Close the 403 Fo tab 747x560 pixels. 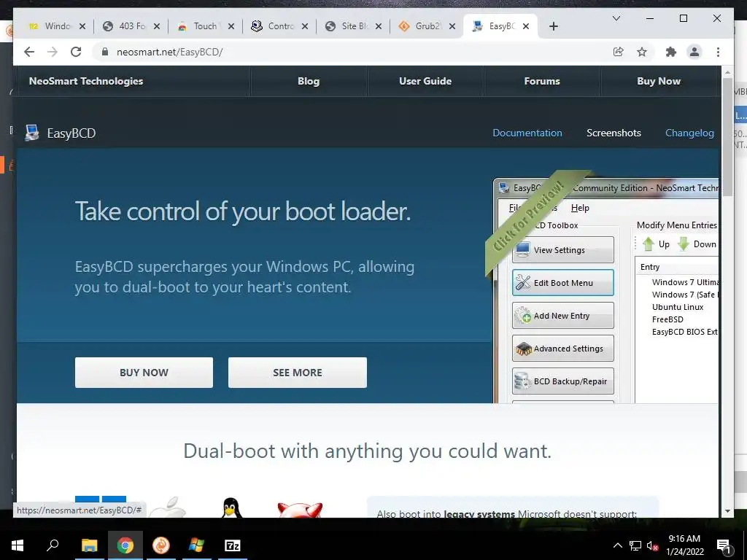(157, 26)
